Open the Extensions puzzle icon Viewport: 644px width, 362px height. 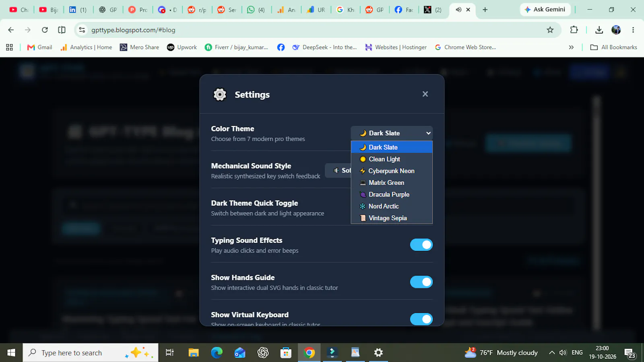[x=574, y=30]
